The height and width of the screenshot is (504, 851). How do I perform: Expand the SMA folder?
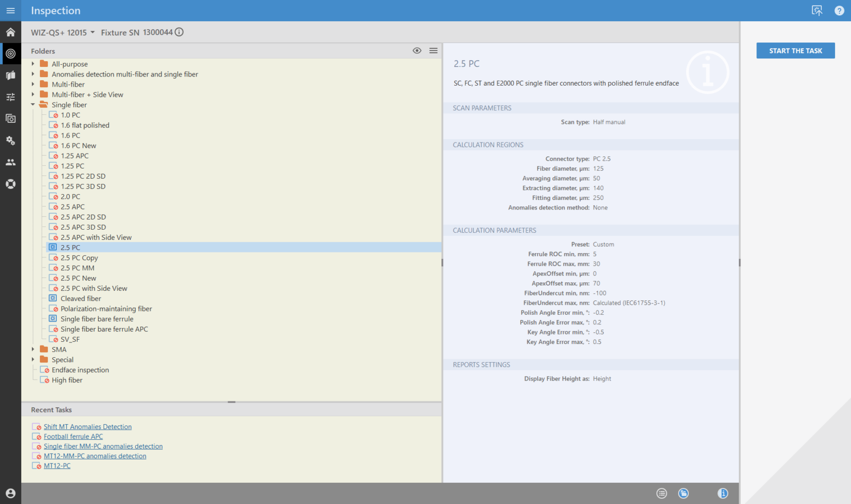(x=33, y=349)
